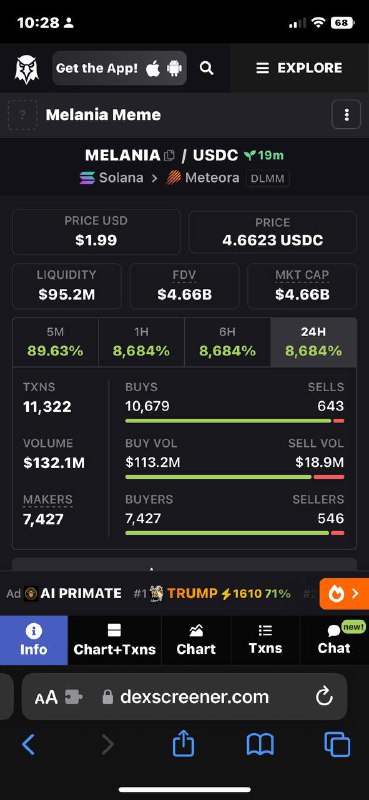Image resolution: width=369 pixels, height=800 pixels.
Task: Open the search magnifier icon
Action: (207, 68)
